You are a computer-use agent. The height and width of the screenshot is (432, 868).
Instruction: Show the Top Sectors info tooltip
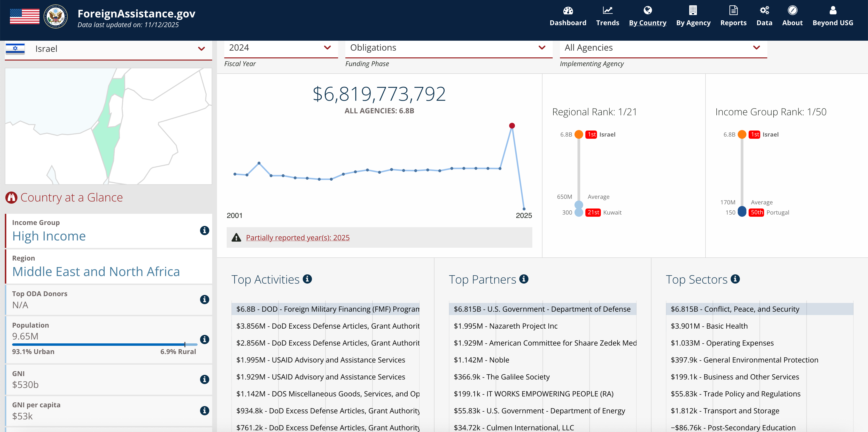point(735,279)
